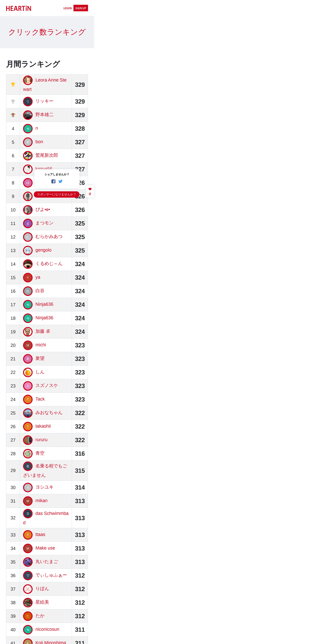Screen dimensions: 322x644
Task: Click the SIGN UP button
Action: click(x=81, y=8)
